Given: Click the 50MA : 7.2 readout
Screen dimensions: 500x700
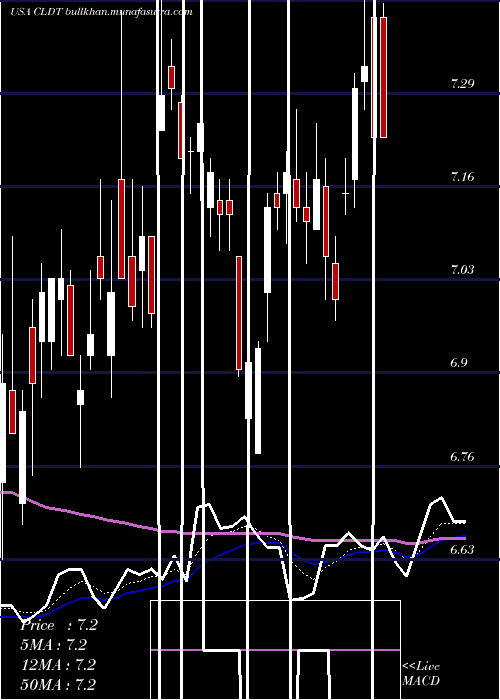Looking at the screenshot, I should tap(58, 684).
